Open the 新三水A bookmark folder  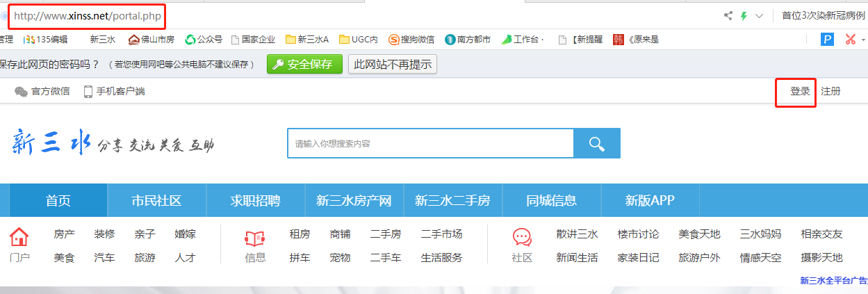point(307,40)
